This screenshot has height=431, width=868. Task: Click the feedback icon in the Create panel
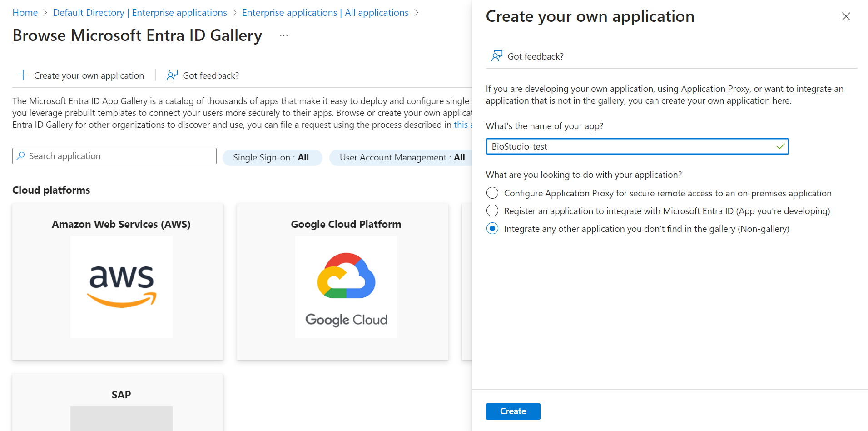pyautogui.click(x=496, y=56)
